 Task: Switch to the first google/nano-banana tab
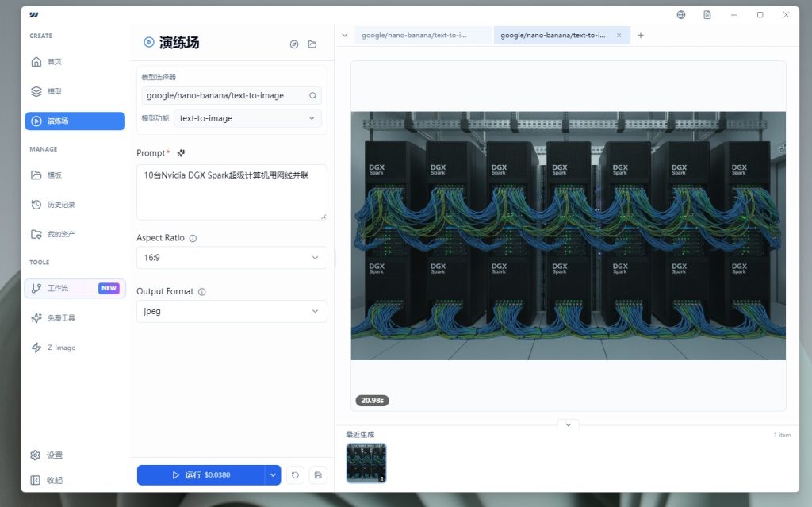coord(423,35)
